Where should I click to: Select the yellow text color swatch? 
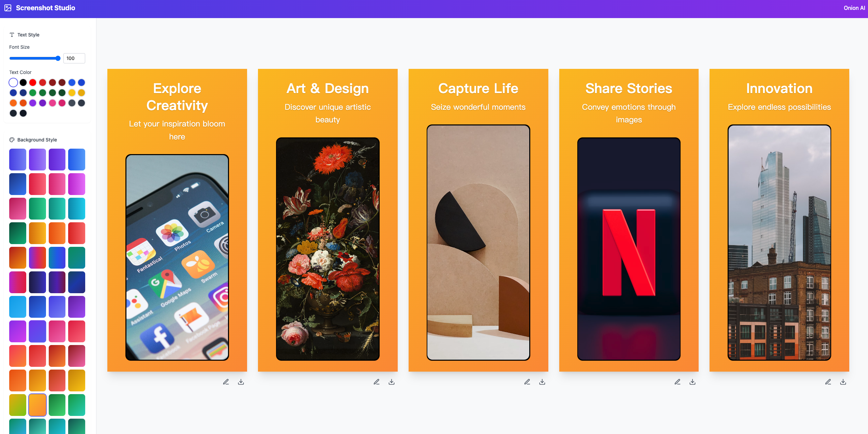point(72,93)
